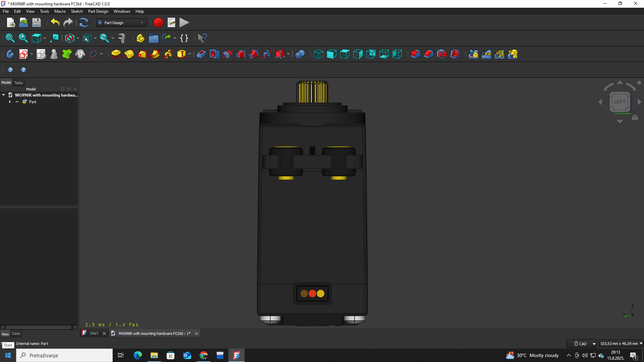The image size is (644, 362).
Task: Click the Revolution tool icon
Action: click(x=129, y=54)
